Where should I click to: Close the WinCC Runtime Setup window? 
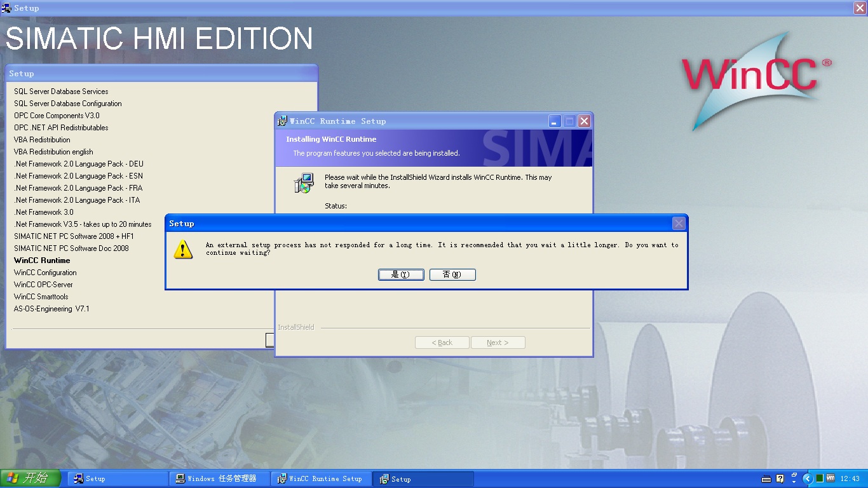584,121
